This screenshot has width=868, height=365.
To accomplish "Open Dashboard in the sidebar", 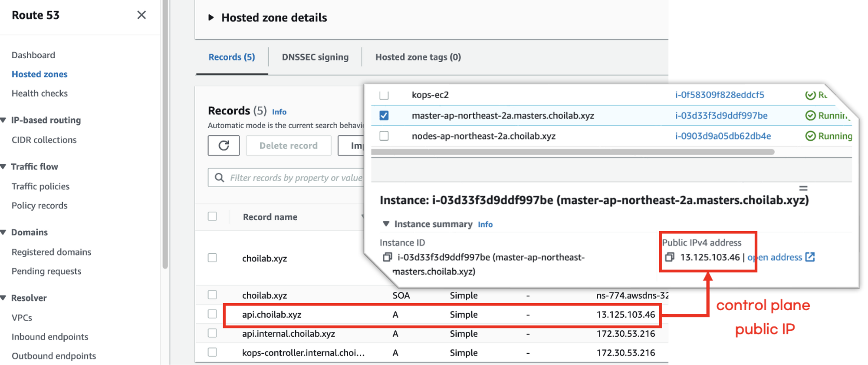I will tap(33, 55).
